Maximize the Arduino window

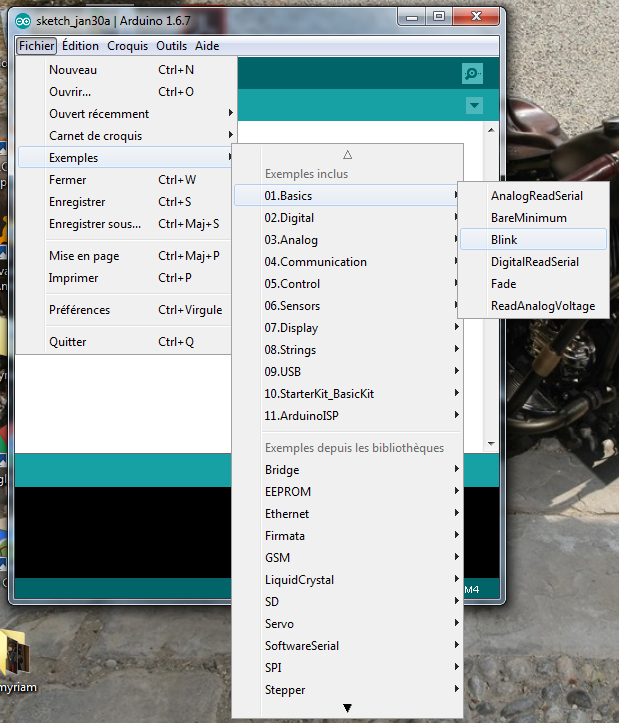(439, 17)
